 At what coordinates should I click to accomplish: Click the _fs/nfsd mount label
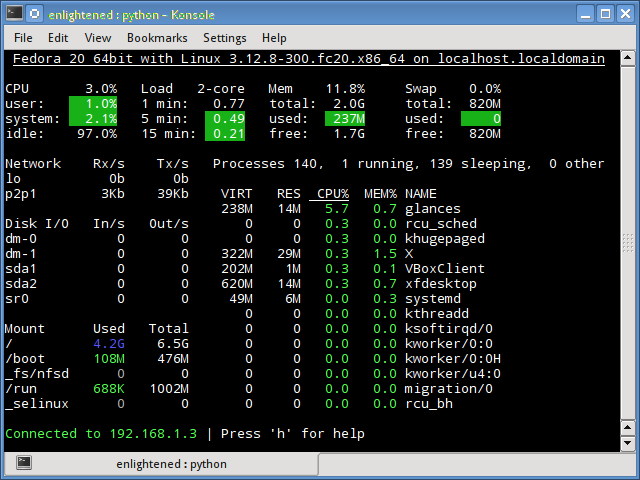point(37,374)
